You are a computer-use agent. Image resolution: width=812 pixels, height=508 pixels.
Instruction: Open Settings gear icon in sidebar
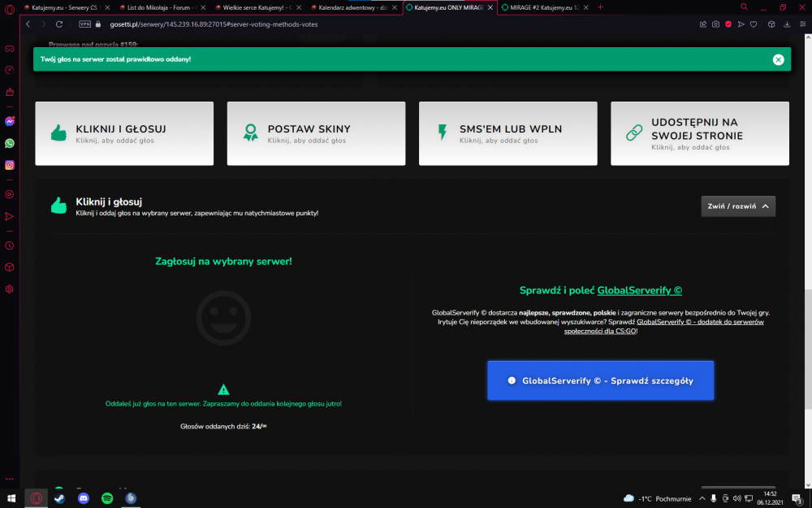coord(9,289)
